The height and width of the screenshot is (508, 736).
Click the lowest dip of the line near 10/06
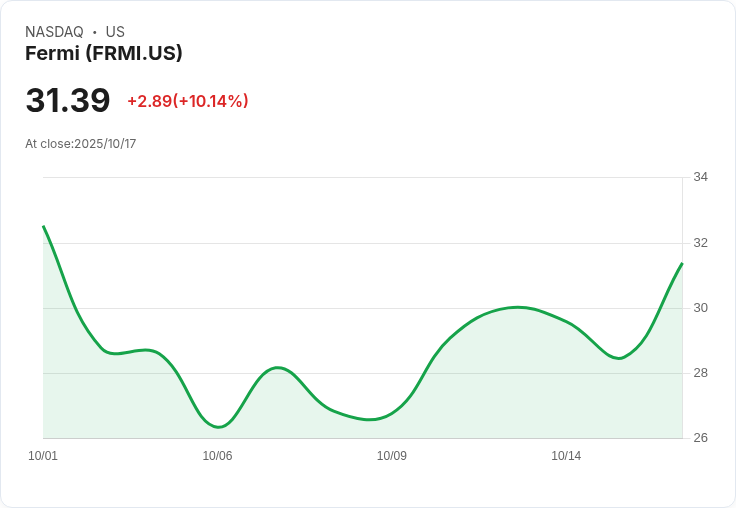click(219, 427)
